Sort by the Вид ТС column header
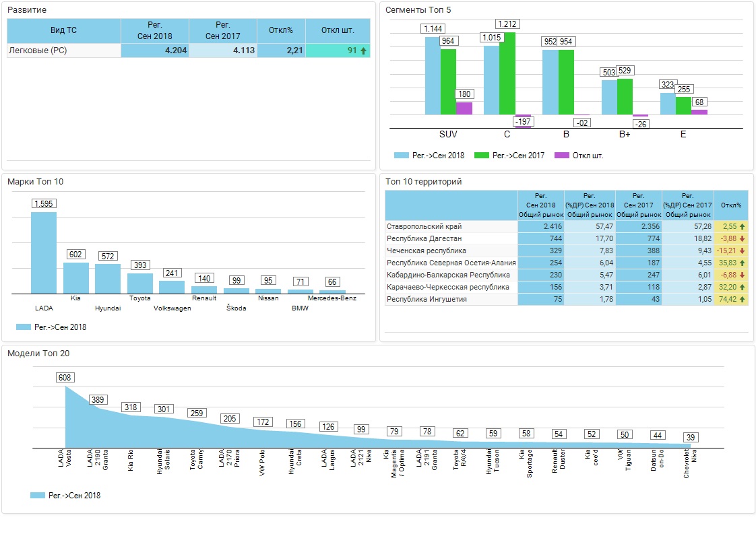Viewport: 756px width, 534px height. pyautogui.click(x=64, y=31)
